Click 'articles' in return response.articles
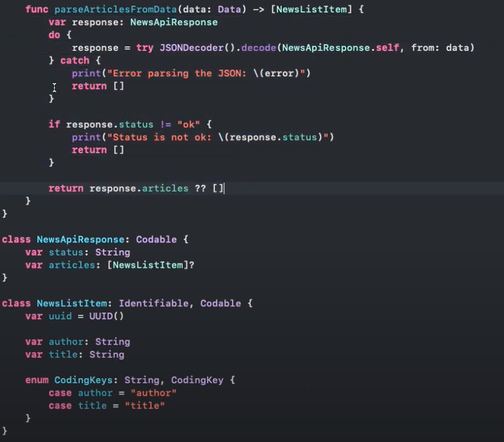504x442 pixels. [x=165, y=188]
